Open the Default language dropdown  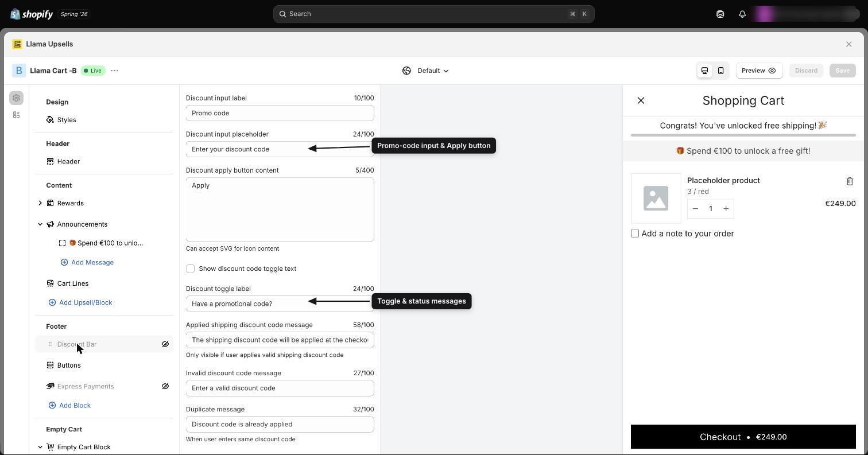click(x=425, y=71)
